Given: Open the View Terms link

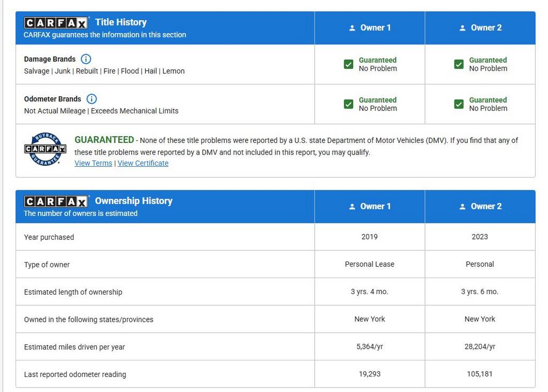Looking at the screenshot, I should coord(93,163).
